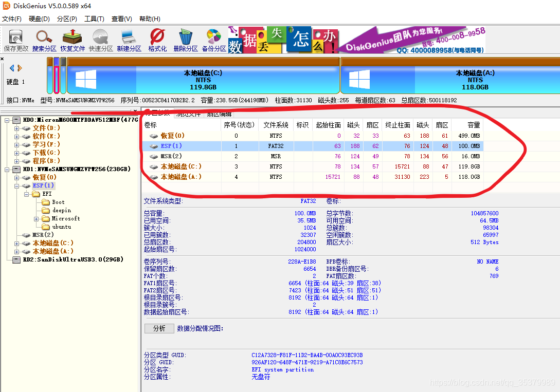The height and width of the screenshot is (392, 560).
Task: Collapse the HD0 Micron disk node
Action: coord(7,120)
